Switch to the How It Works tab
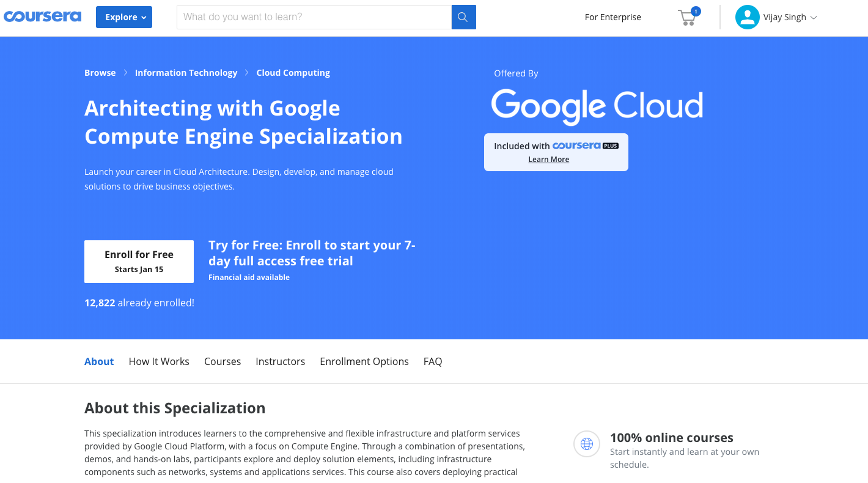 coord(159,361)
